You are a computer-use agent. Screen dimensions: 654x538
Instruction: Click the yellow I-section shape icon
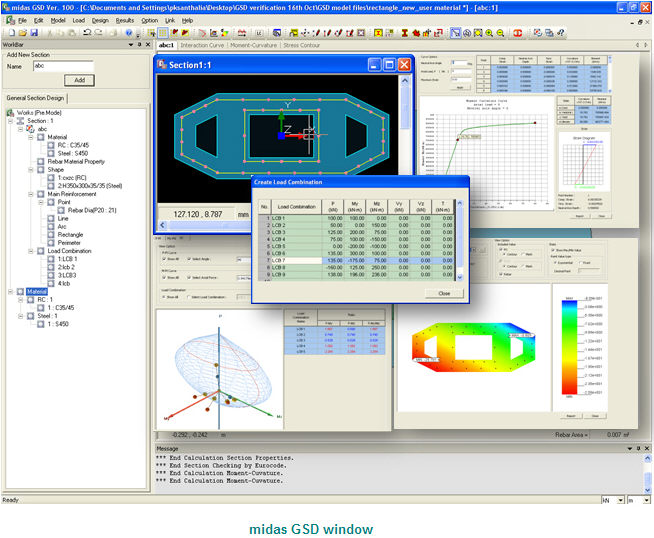[x=378, y=33]
